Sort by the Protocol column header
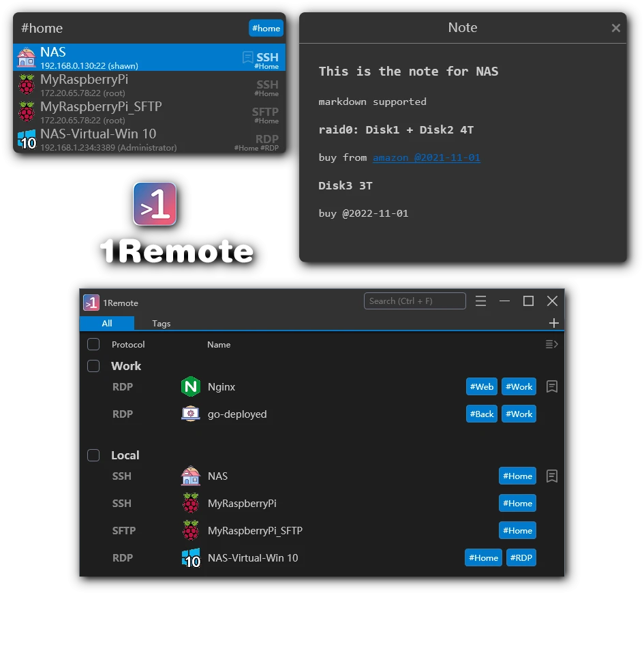Screen dimensions: 644x659 click(x=128, y=345)
